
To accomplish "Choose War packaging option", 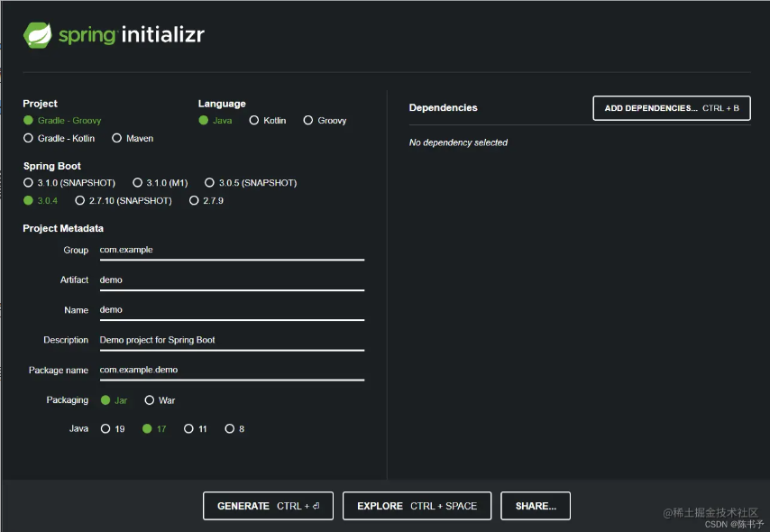I will (160, 400).
